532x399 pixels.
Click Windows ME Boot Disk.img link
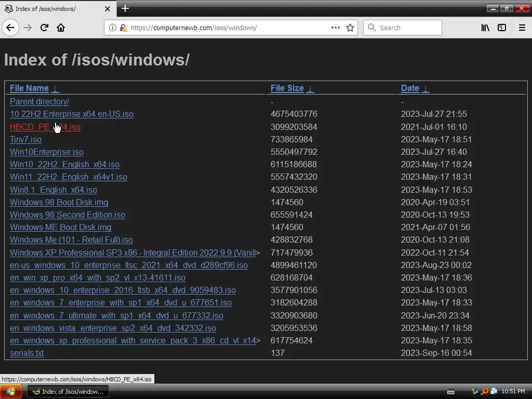pos(60,228)
